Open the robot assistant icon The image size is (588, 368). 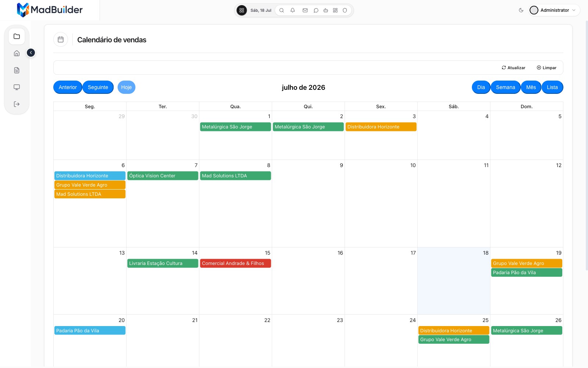click(326, 10)
